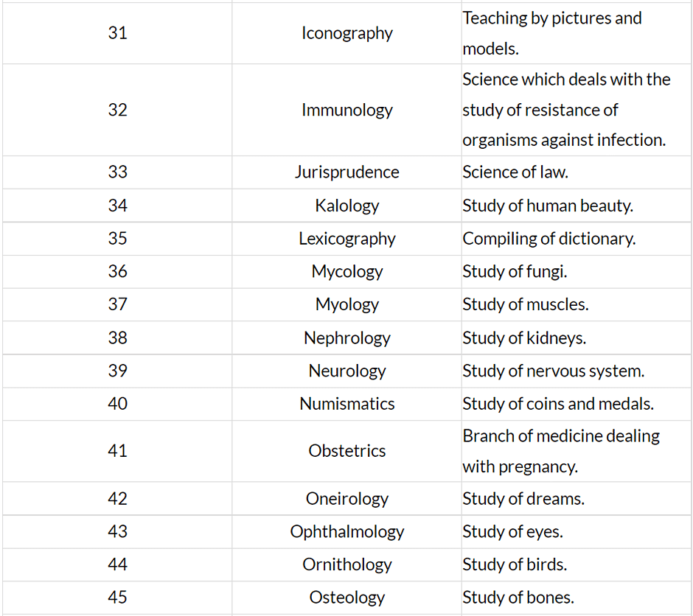Click the Neurology cell
This screenshot has height=616, width=693.
click(x=346, y=371)
